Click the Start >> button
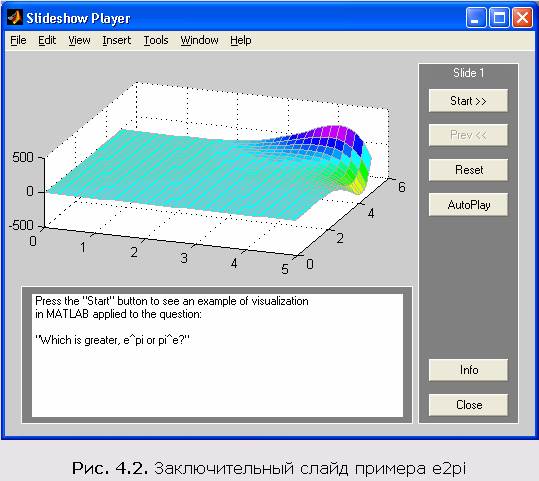 (468, 101)
